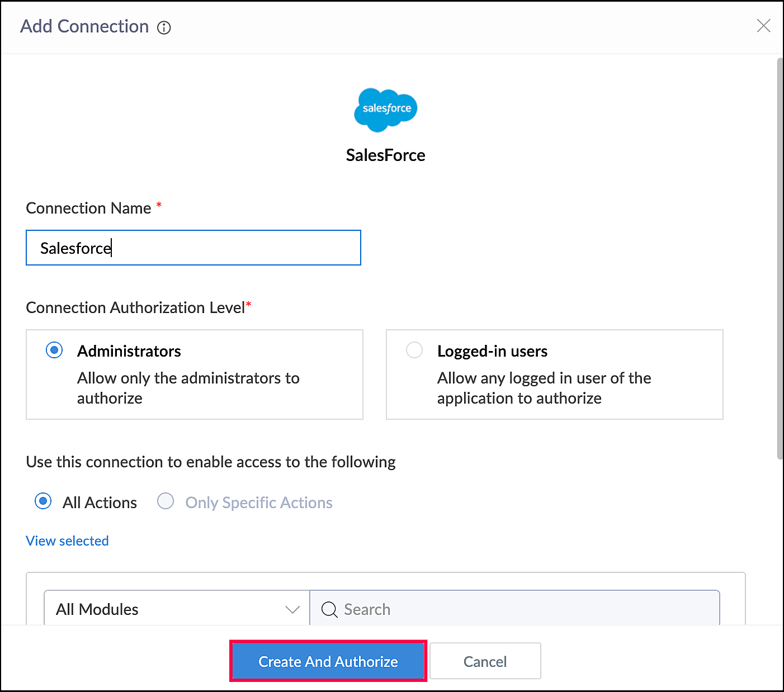Cancel the connection setup
The width and height of the screenshot is (784, 692).
tap(485, 661)
